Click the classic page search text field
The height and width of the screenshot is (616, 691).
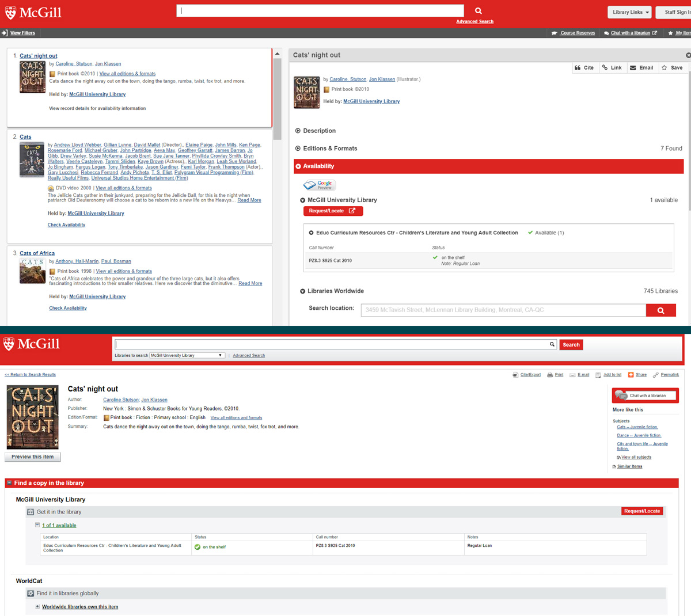(x=332, y=344)
